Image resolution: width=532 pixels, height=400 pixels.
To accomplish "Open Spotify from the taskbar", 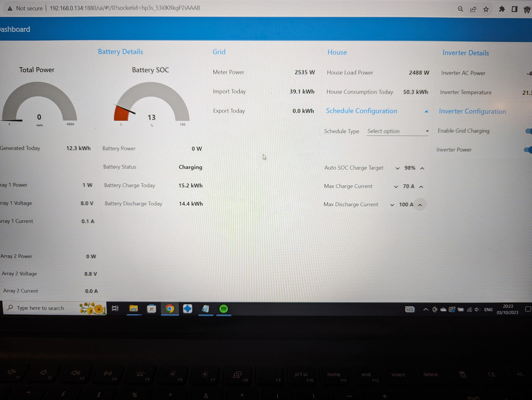I will 223,309.
